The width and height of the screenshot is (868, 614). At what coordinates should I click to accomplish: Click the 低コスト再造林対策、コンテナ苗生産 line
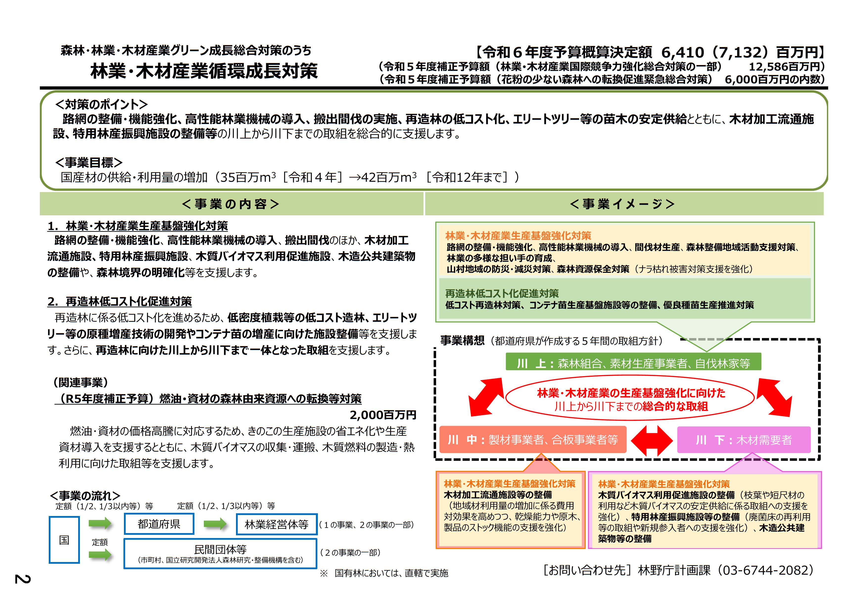tap(599, 305)
